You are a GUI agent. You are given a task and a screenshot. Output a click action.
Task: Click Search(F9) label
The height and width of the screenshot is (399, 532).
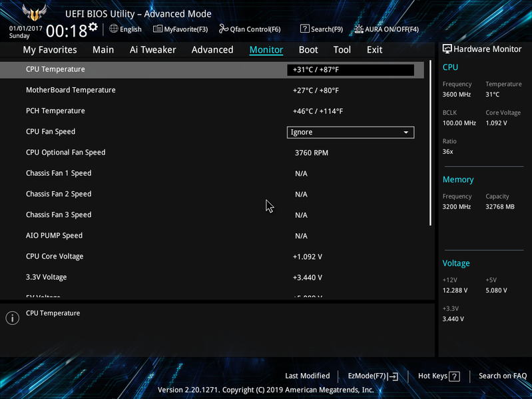327,29
